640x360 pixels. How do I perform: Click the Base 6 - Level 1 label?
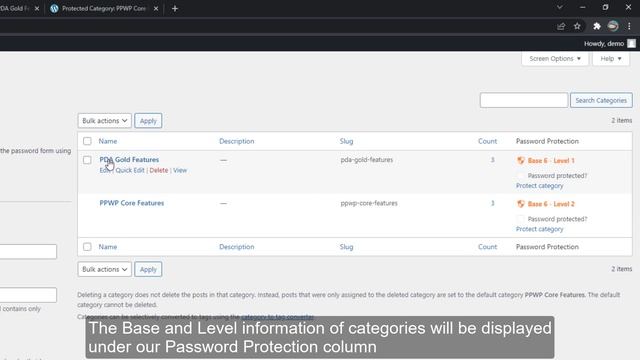pyautogui.click(x=551, y=160)
